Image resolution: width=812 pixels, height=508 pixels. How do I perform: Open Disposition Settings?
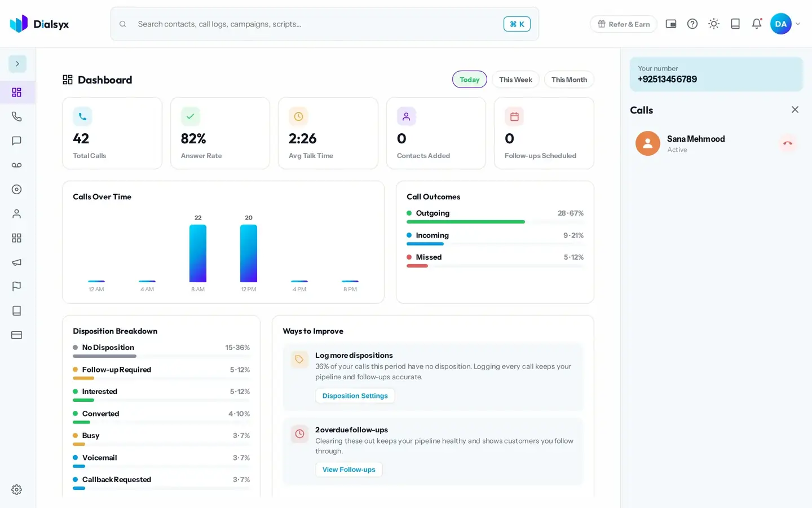coord(355,396)
